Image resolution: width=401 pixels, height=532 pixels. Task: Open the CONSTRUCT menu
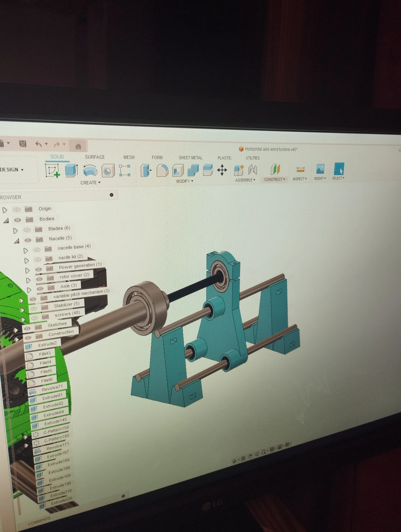point(275,180)
